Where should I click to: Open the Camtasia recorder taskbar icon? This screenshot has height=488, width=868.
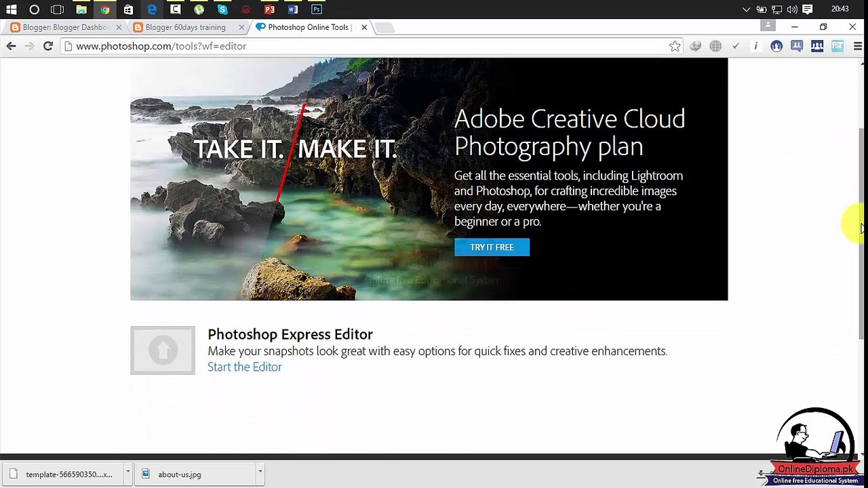[x=176, y=9]
